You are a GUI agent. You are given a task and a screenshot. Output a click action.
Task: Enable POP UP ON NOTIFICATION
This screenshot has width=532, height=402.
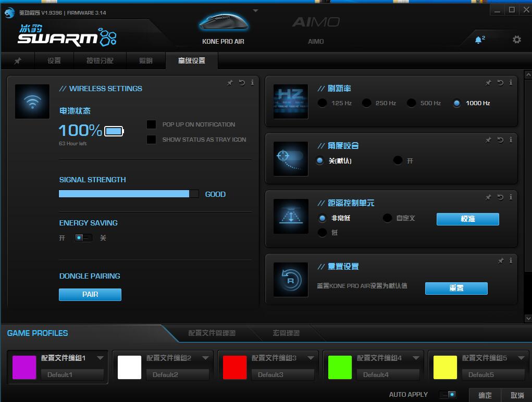coord(152,124)
